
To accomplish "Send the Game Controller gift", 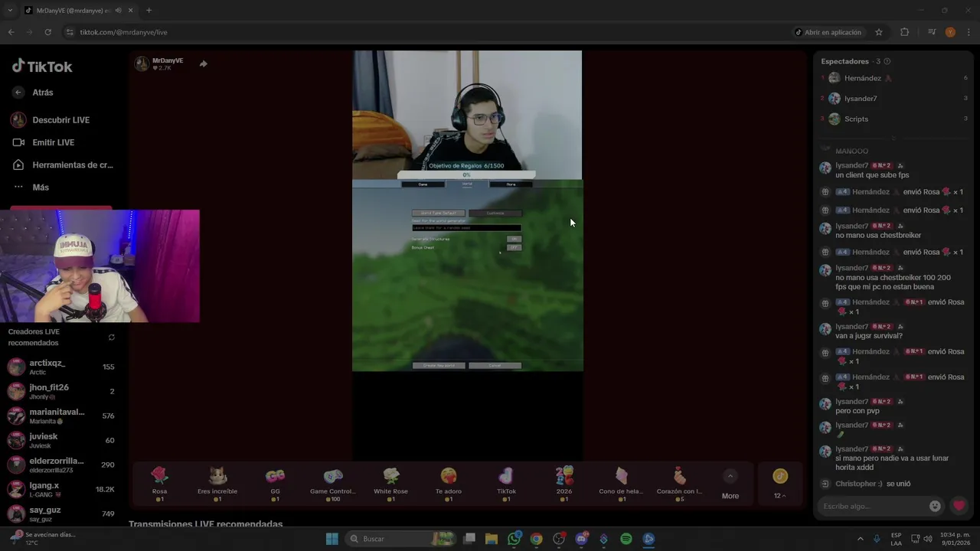I will tap(333, 484).
